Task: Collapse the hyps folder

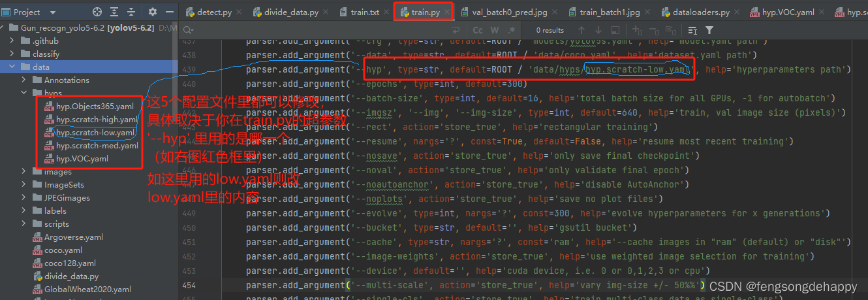Action: (x=25, y=93)
